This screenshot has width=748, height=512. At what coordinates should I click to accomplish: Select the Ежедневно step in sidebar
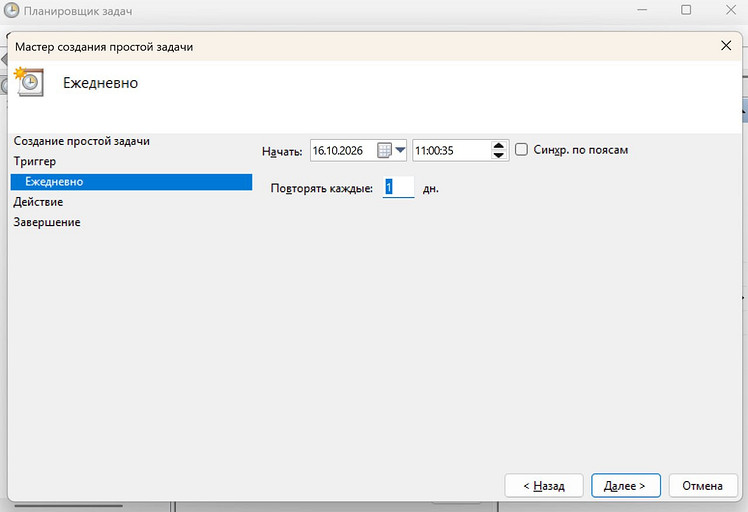pyautogui.click(x=131, y=182)
